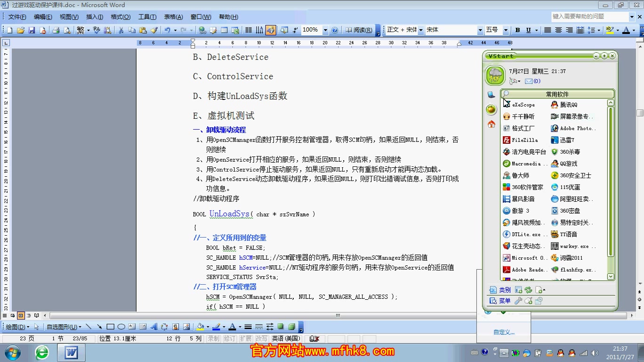Screen dimensions: 644x362
Task: Select the Format Painter brush
Action: [154, 30]
